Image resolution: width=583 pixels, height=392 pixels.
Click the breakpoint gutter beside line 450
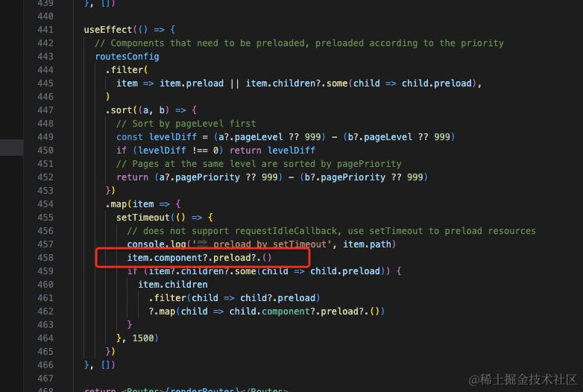coord(11,148)
